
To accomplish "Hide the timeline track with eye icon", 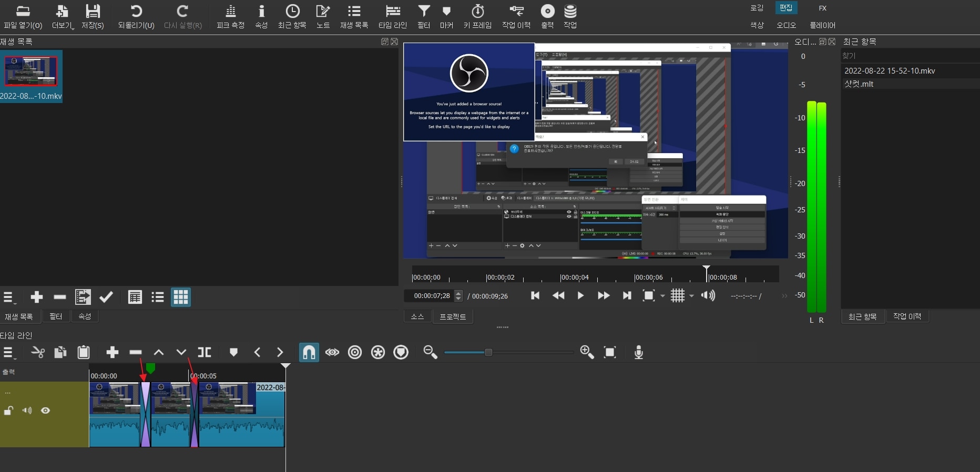I will coord(46,411).
